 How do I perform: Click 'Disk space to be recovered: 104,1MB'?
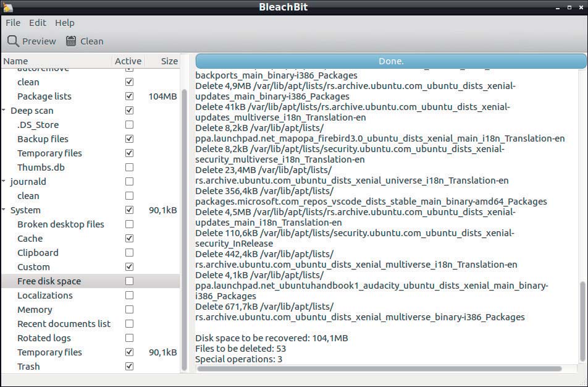point(272,338)
